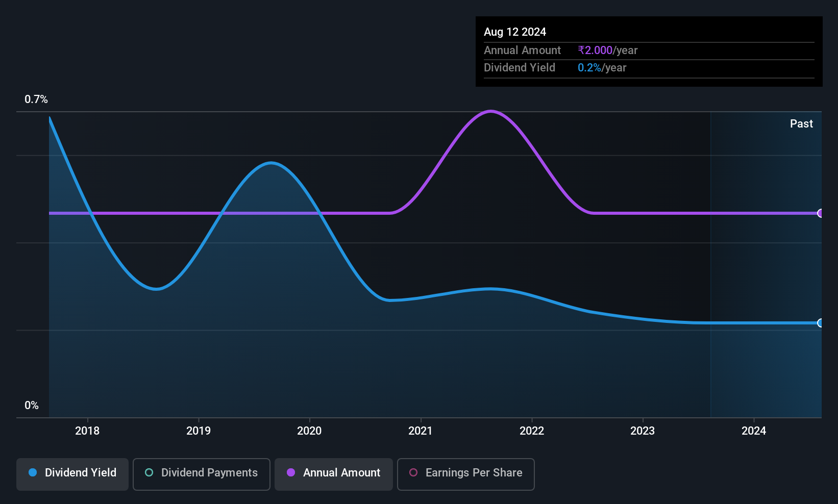Click the Past region label
This screenshot has height=504, width=838.
pos(801,123)
